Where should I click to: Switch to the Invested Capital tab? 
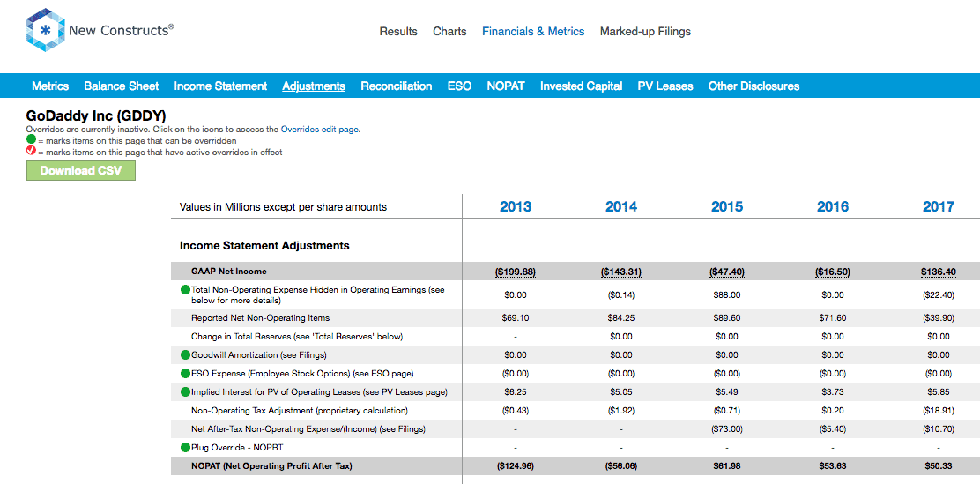(582, 86)
